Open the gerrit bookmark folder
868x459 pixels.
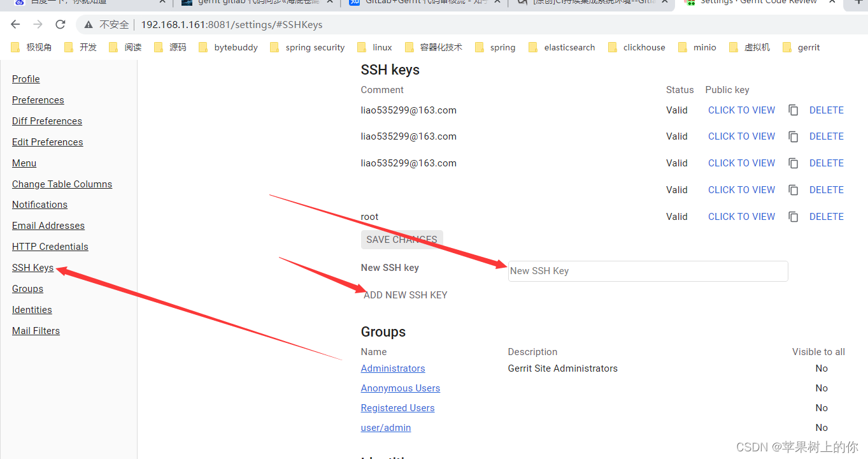801,47
